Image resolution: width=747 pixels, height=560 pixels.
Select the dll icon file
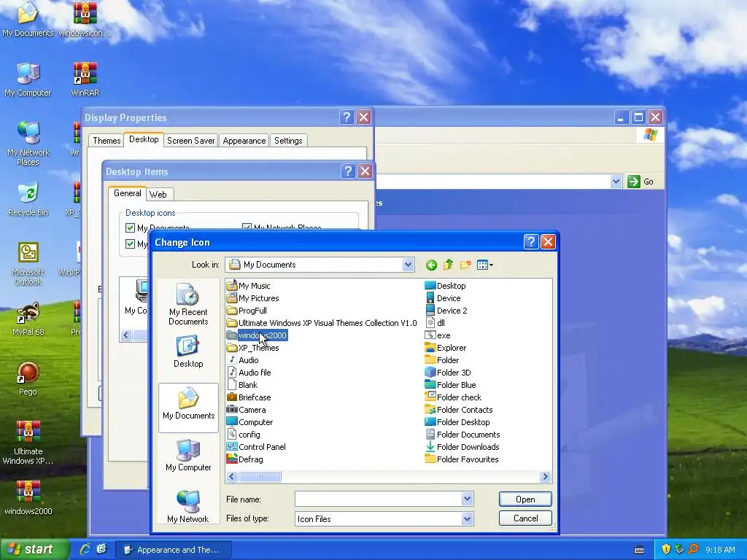pos(435,323)
